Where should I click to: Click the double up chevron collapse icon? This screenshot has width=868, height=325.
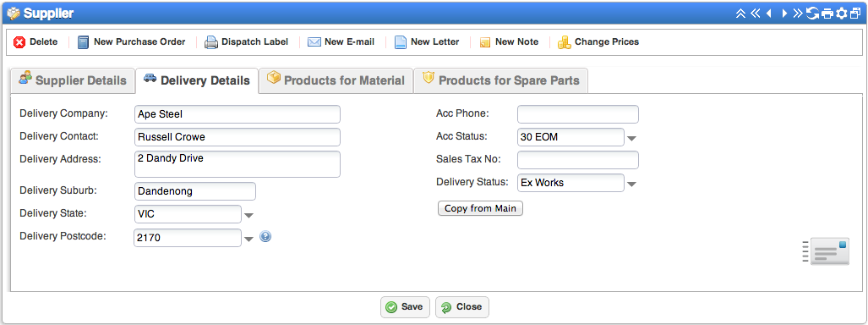coord(740,14)
